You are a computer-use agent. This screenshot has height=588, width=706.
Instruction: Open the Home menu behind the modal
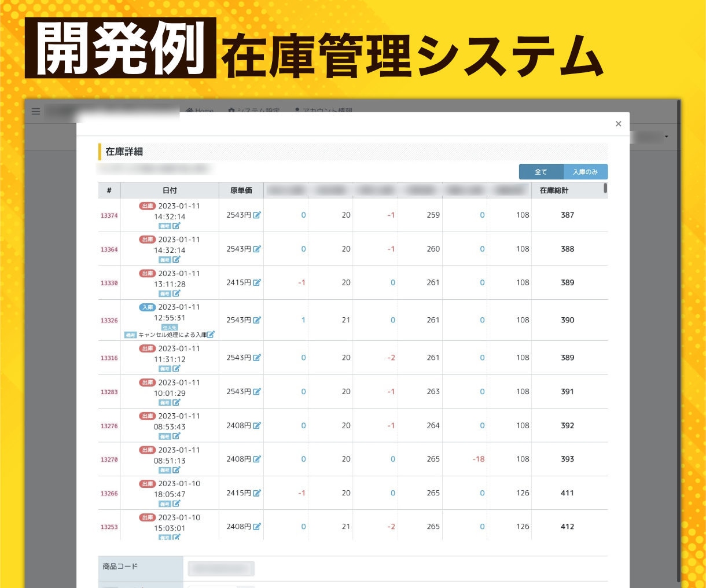point(200,110)
